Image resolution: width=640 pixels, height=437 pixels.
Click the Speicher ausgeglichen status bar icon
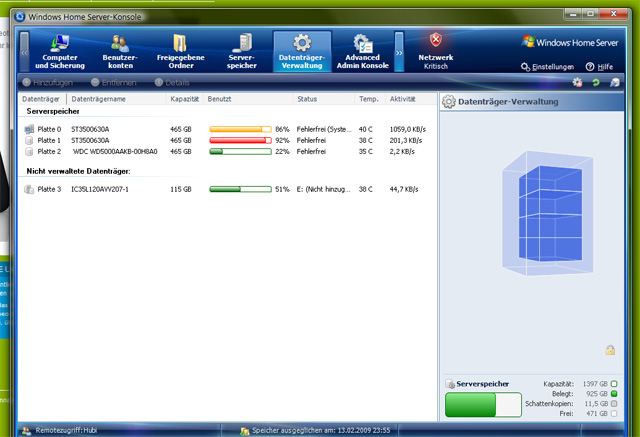pyautogui.click(x=244, y=431)
